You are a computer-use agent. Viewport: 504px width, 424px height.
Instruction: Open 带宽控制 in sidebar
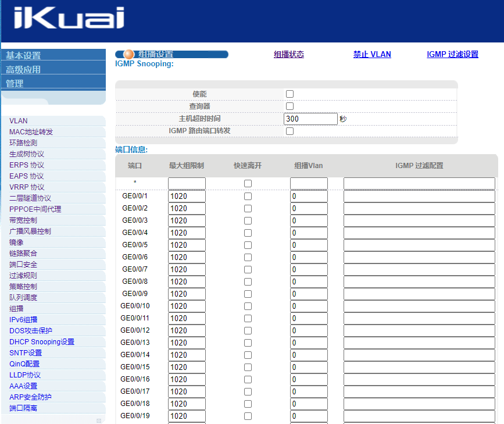(23, 220)
